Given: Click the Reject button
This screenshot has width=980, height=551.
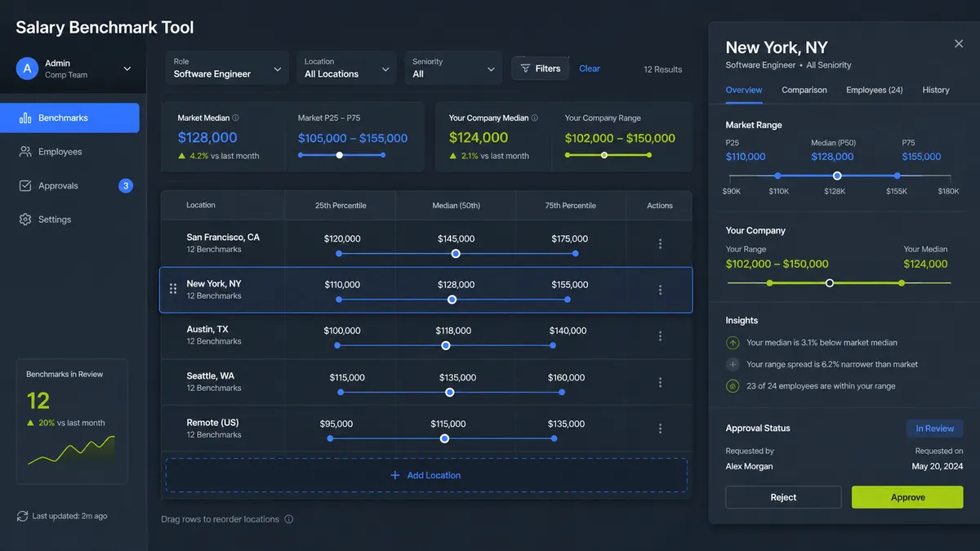Looking at the screenshot, I should click(783, 497).
